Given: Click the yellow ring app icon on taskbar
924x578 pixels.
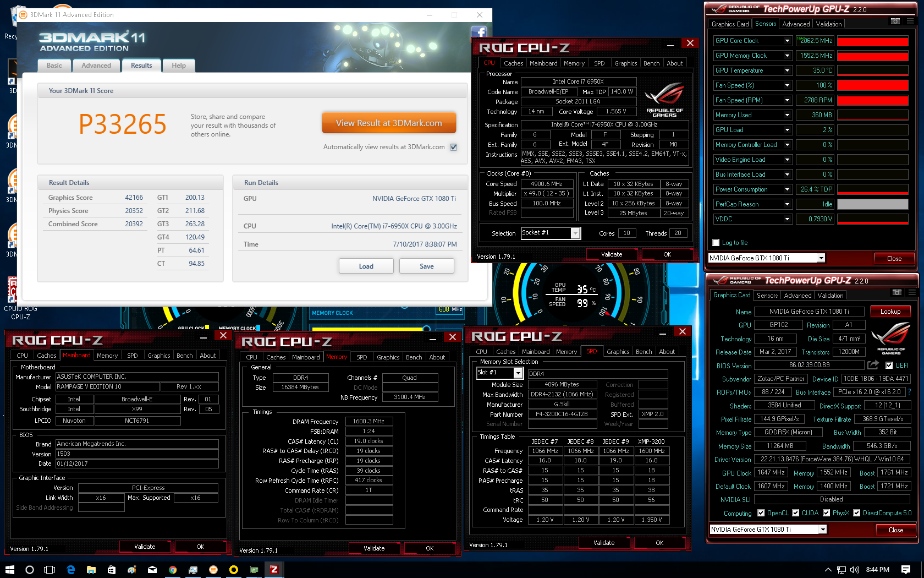Looking at the screenshot, I should tap(234, 570).
